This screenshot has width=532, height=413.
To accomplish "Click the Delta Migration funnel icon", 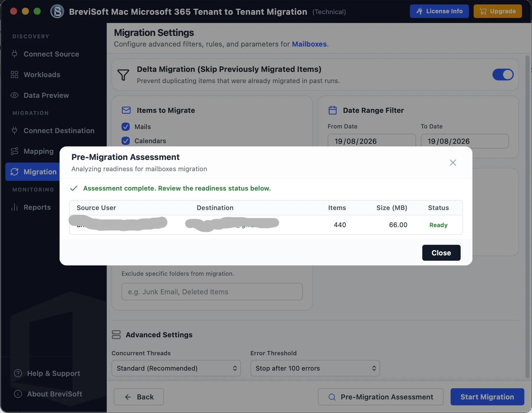I will pos(123,75).
